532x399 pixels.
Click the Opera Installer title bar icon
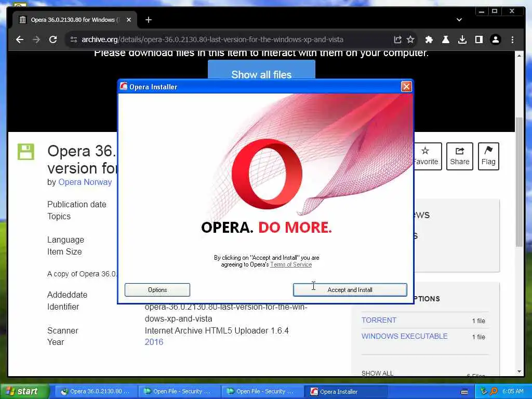124,87
